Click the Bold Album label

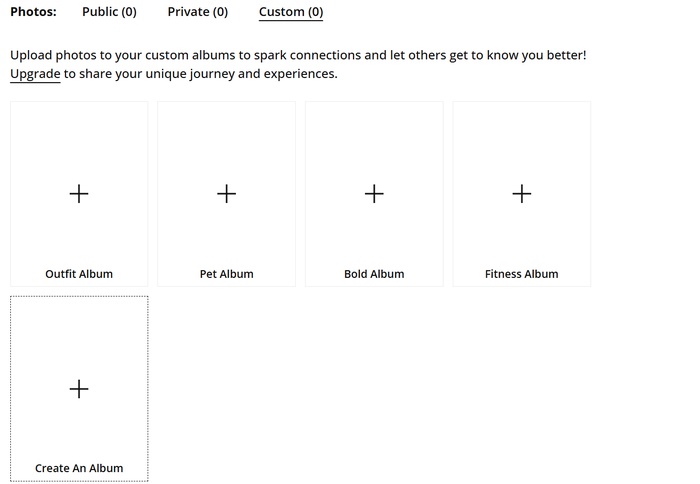coord(374,274)
